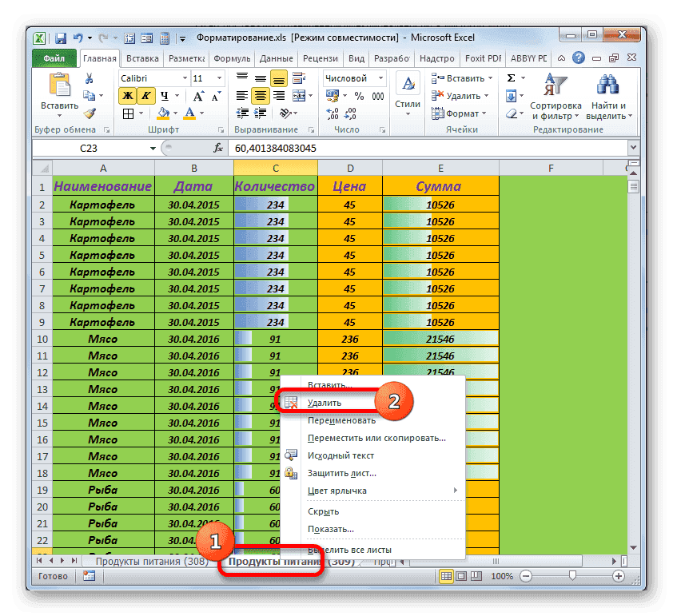Open the number format Числовой dropdown
This screenshot has height=616, width=673.
[x=381, y=77]
